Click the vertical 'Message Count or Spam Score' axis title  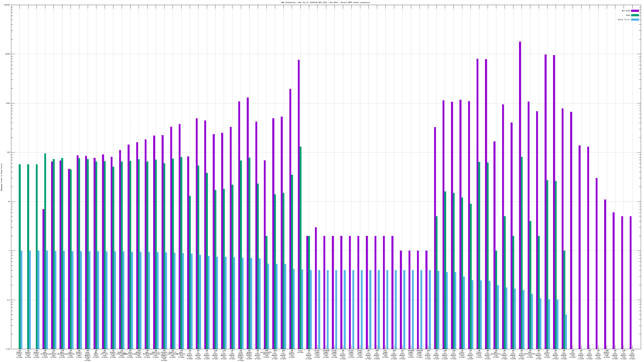pos(1,177)
